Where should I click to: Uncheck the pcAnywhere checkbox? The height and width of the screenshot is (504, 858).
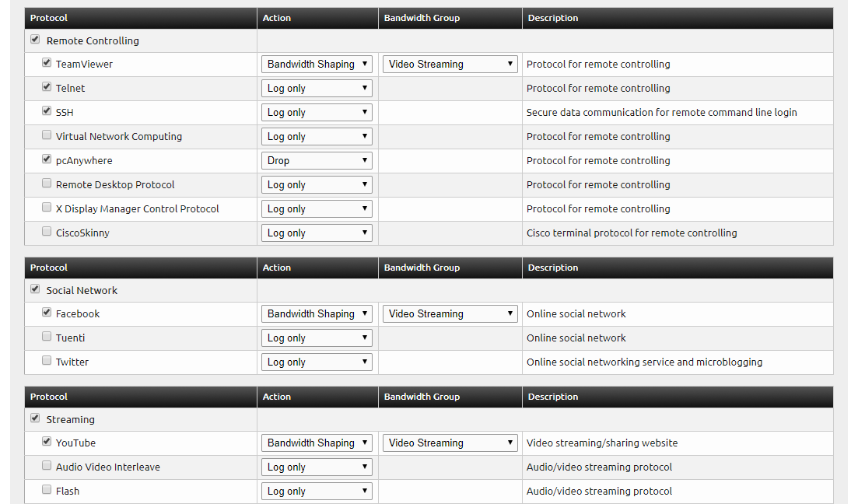pos(47,159)
